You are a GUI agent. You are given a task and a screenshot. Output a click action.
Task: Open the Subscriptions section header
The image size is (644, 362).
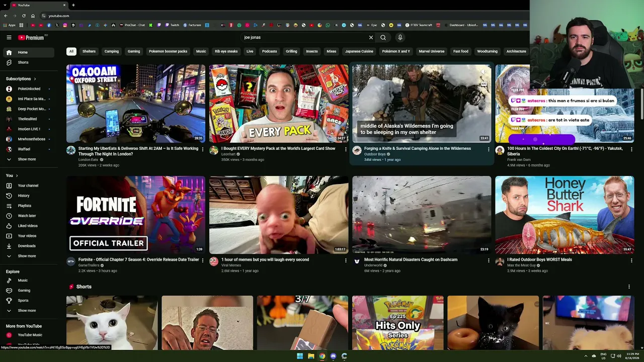(x=21, y=79)
